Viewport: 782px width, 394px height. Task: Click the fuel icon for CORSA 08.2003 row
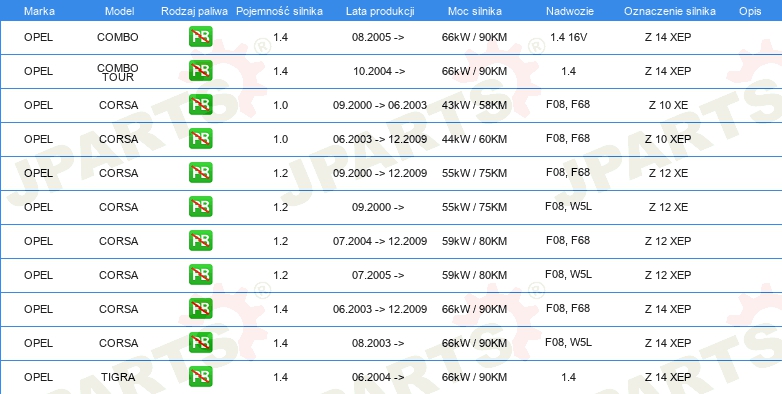200,343
